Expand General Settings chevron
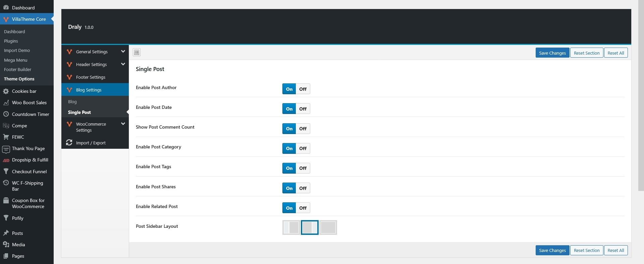The height and width of the screenshot is (264, 644). coord(123,52)
